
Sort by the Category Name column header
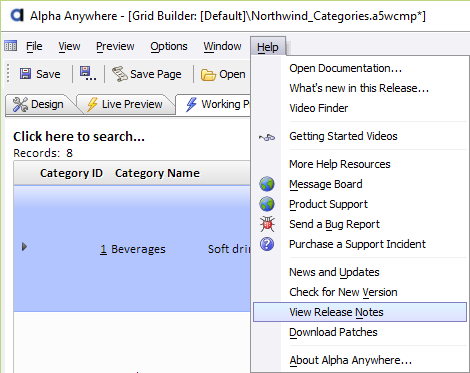157,173
